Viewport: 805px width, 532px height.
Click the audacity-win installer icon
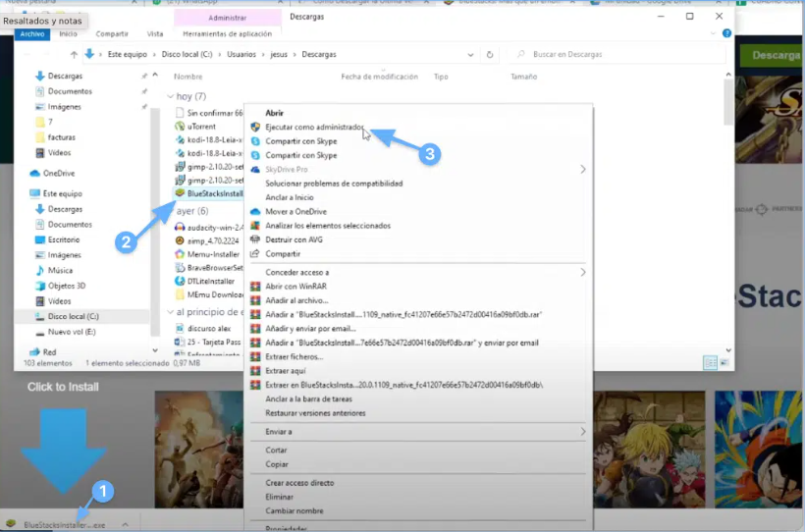click(179, 227)
